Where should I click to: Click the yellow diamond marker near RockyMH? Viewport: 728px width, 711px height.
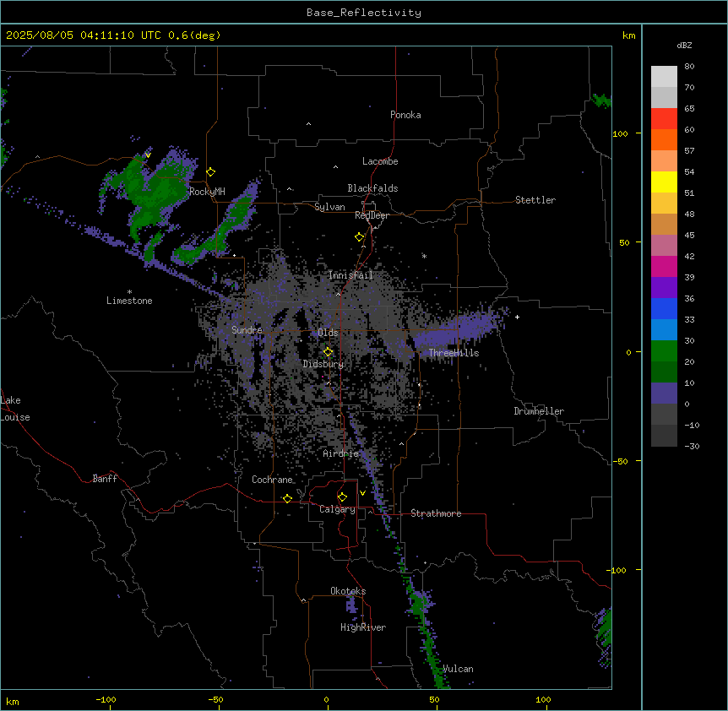point(211,172)
